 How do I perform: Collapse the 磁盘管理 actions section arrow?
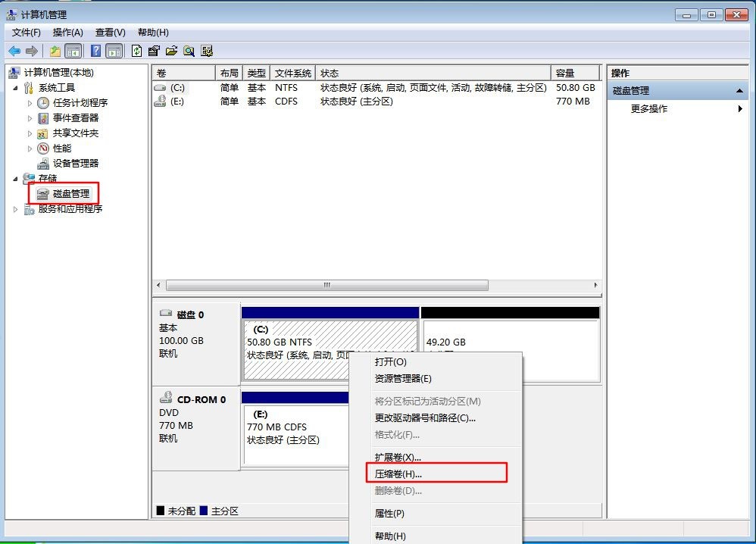[739, 91]
